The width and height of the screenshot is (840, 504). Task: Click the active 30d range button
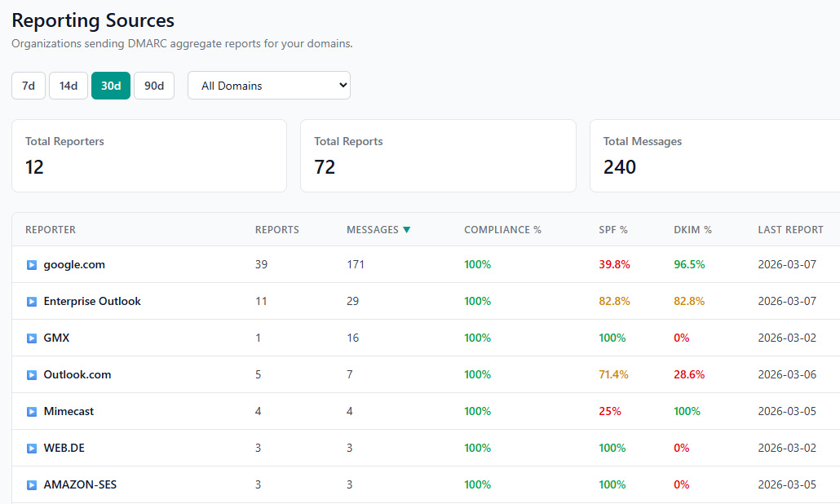point(111,86)
